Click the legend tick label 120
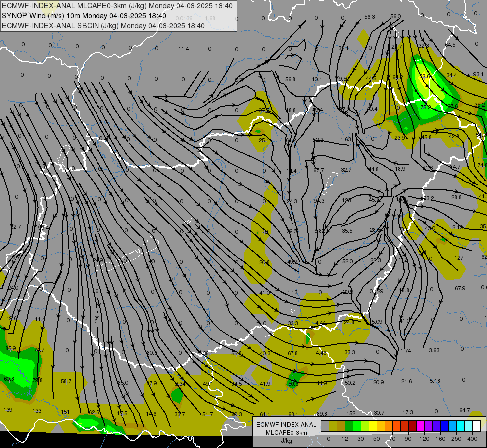487x448 pixels. [424, 439]
